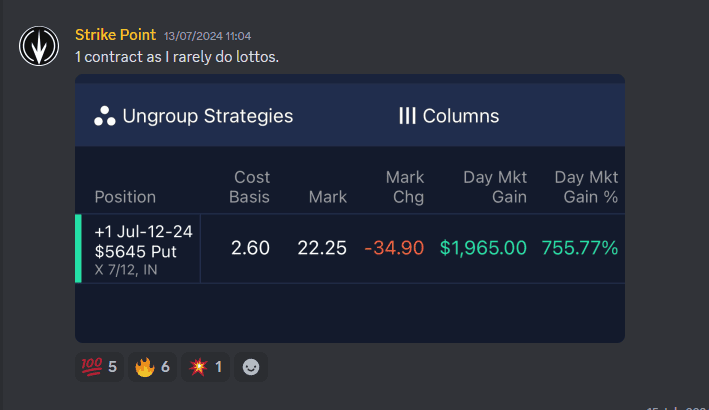This screenshot has height=410, width=709.
Task: Click the Day Mkt Gain column header
Action: [495, 187]
